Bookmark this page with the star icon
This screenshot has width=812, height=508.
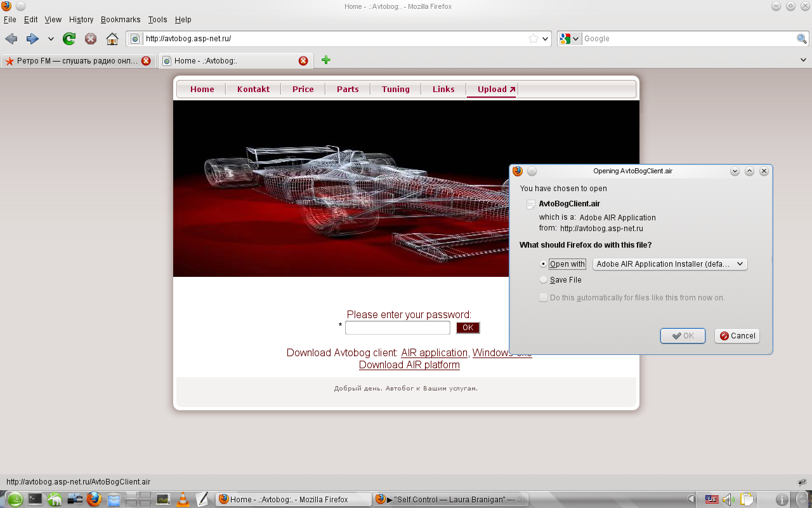(534, 39)
